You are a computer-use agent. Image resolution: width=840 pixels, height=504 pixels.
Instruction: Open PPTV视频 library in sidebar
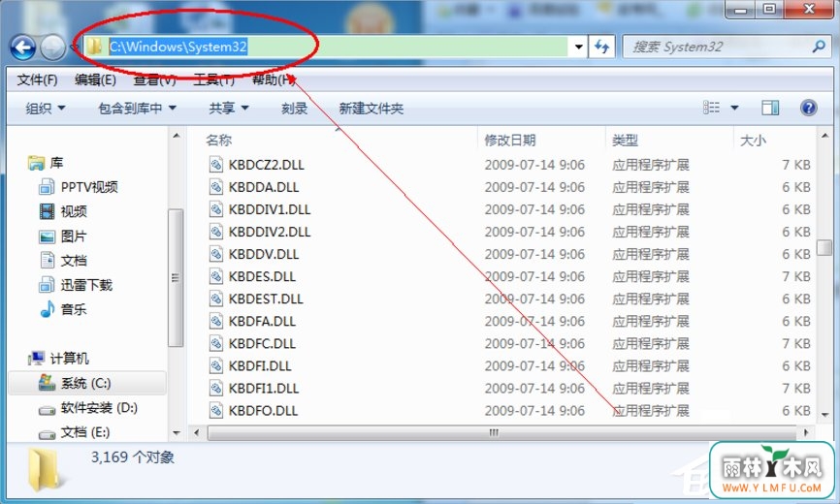coord(79,187)
